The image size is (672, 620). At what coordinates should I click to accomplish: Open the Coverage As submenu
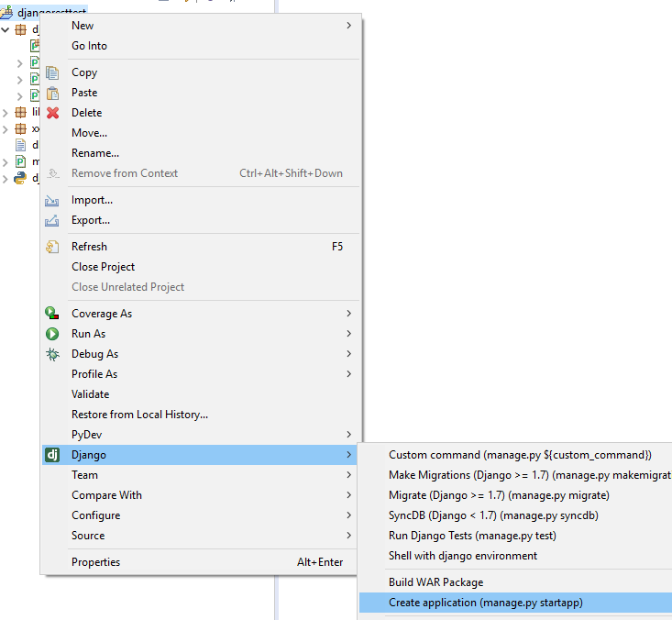click(200, 314)
